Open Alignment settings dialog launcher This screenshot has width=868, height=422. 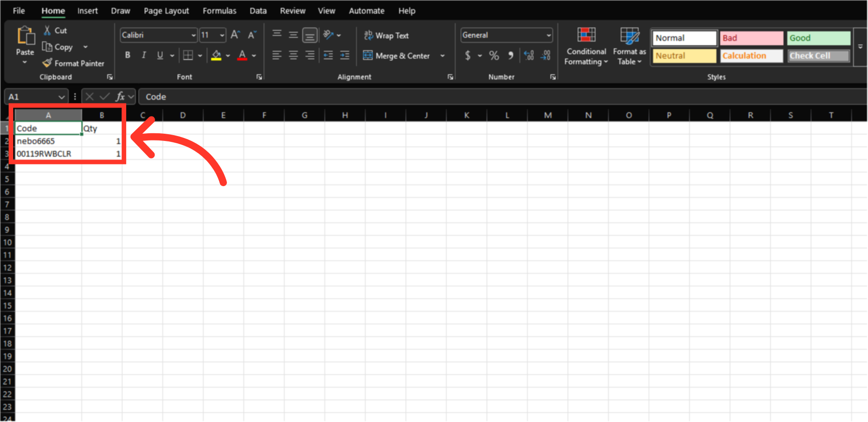coord(450,77)
